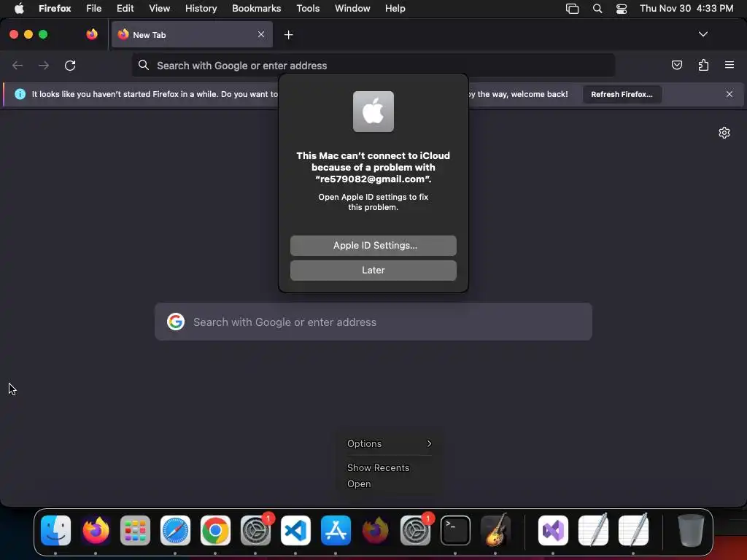Open the History menu
The image size is (747, 560).
pyautogui.click(x=201, y=9)
